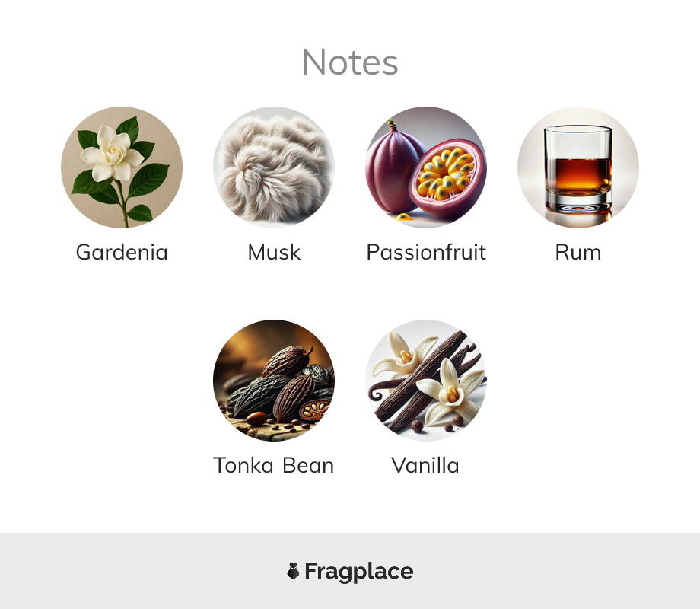Select the Tonka Bean image

point(274,380)
